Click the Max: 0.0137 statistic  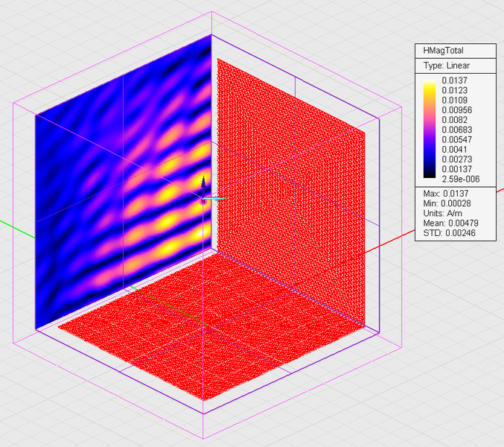[445, 194]
